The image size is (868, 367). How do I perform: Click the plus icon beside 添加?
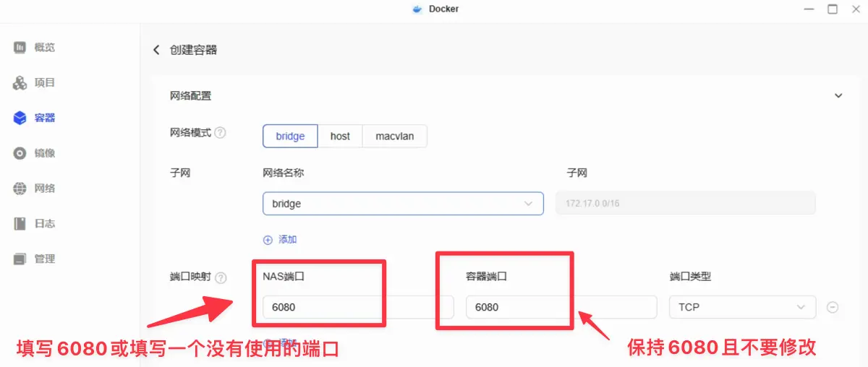(x=268, y=240)
